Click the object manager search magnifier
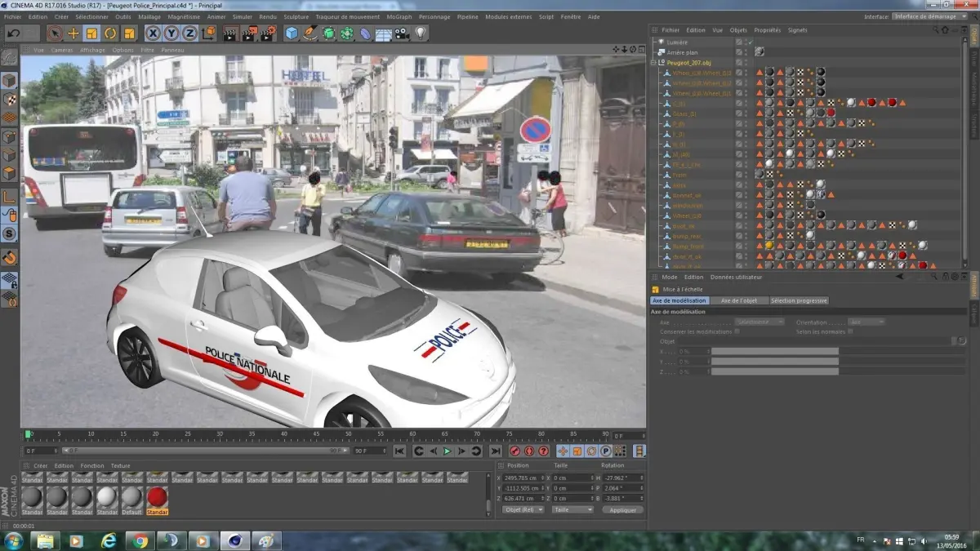980x551 pixels. coord(938,30)
